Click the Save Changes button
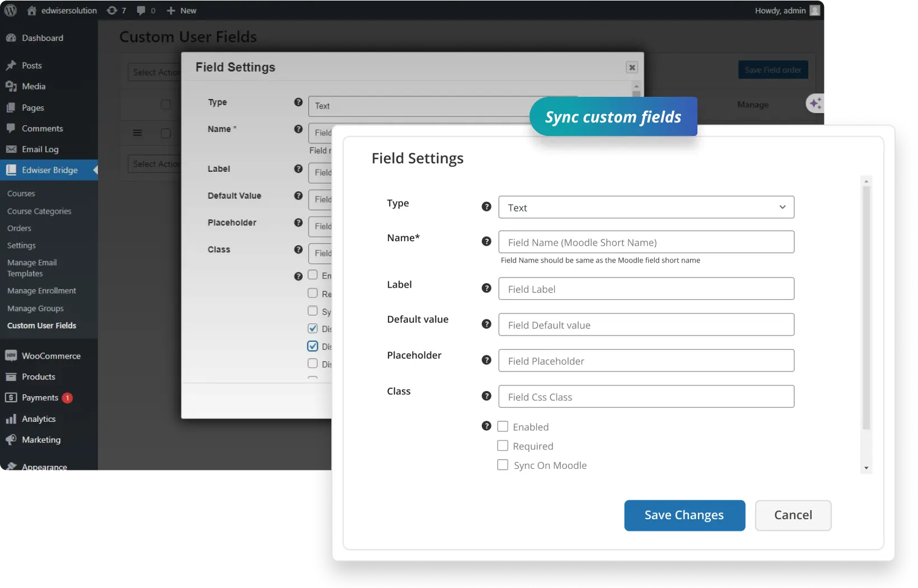Viewport: 918px width, 588px height. coord(684,515)
